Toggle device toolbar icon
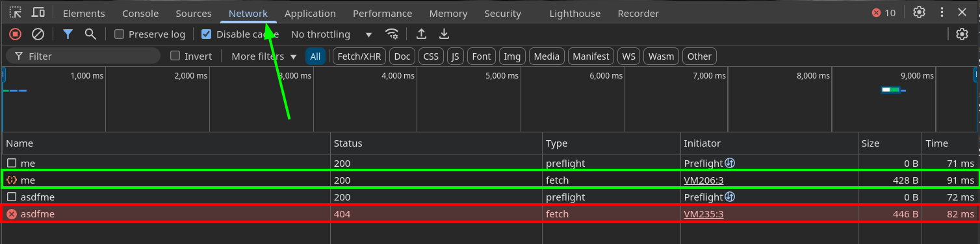The width and height of the screenshot is (980, 244). click(38, 12)
